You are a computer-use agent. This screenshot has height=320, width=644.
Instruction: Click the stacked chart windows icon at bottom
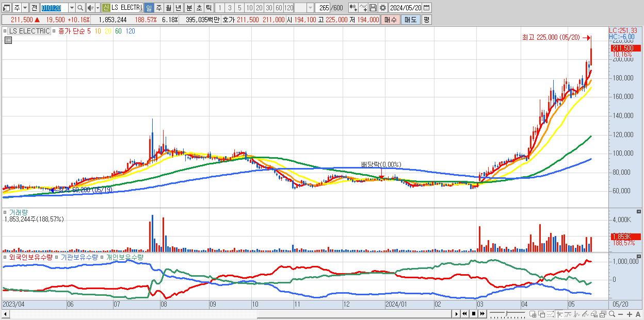click(x=603, y=314)
